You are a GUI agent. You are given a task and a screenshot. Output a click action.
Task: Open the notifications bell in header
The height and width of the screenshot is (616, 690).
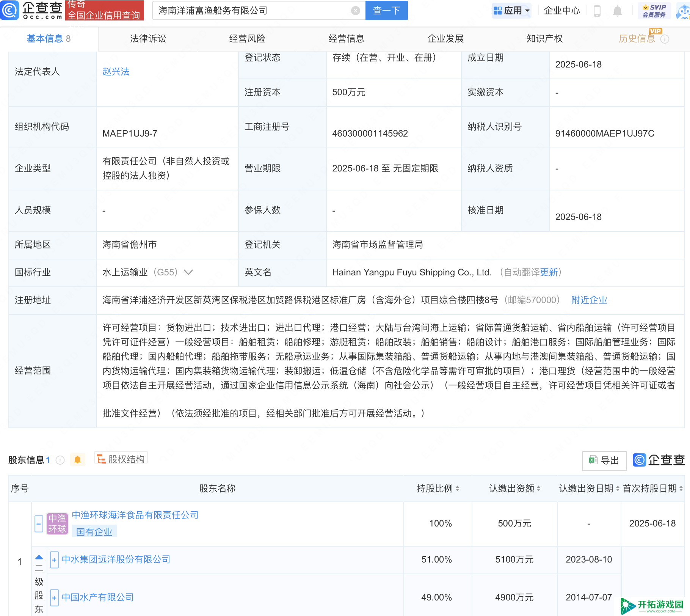[x=617, y=11]
